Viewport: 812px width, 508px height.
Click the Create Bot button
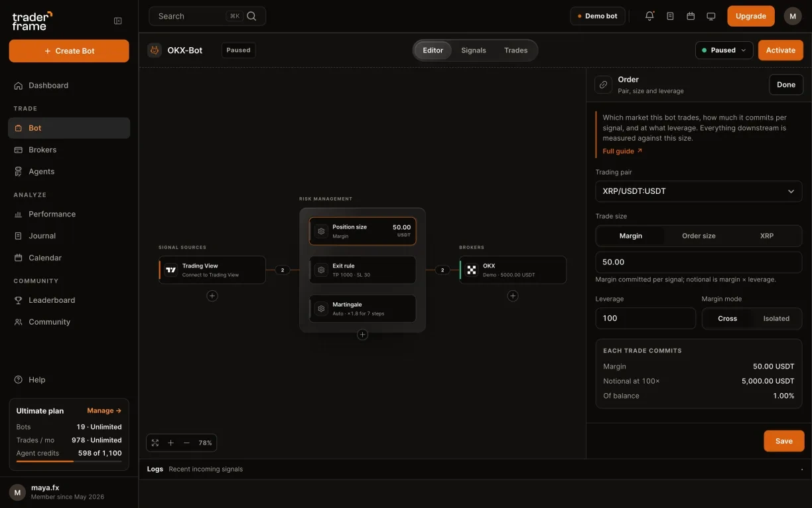tap(69, 51)
